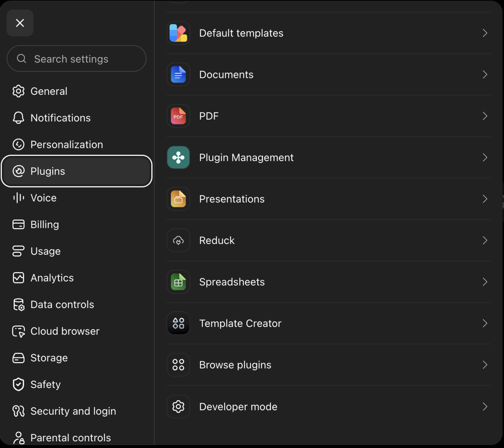The height and width of the screenshot is (448, 504).
Task: Click the Personalization icon in sidebar
Action: 18,145
